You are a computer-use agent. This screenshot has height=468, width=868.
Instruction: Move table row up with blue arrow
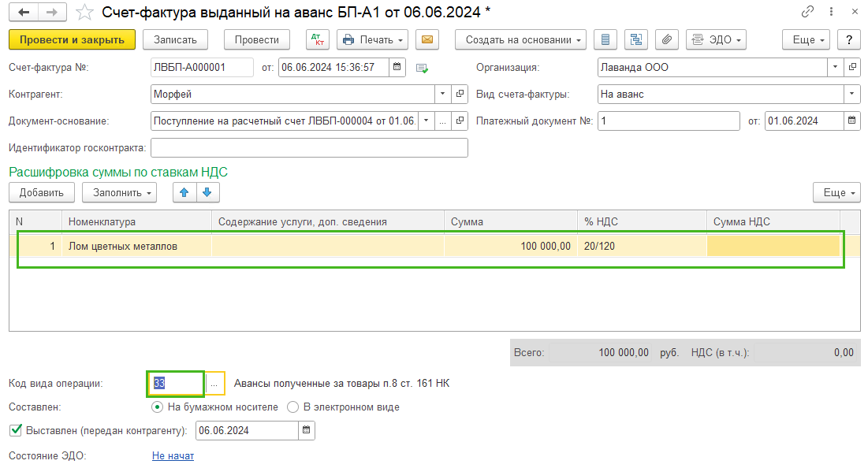tap(184, 192)
